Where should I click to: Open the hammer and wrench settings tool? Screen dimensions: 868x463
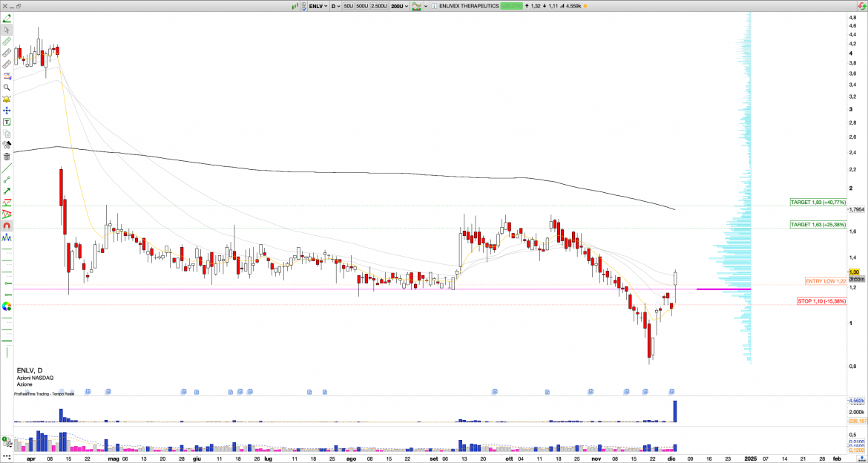7,145
